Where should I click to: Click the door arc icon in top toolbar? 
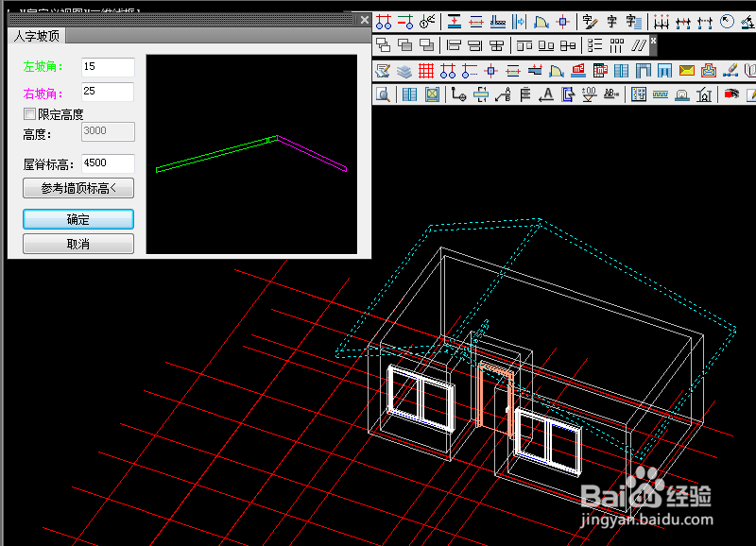pos(541,22)
